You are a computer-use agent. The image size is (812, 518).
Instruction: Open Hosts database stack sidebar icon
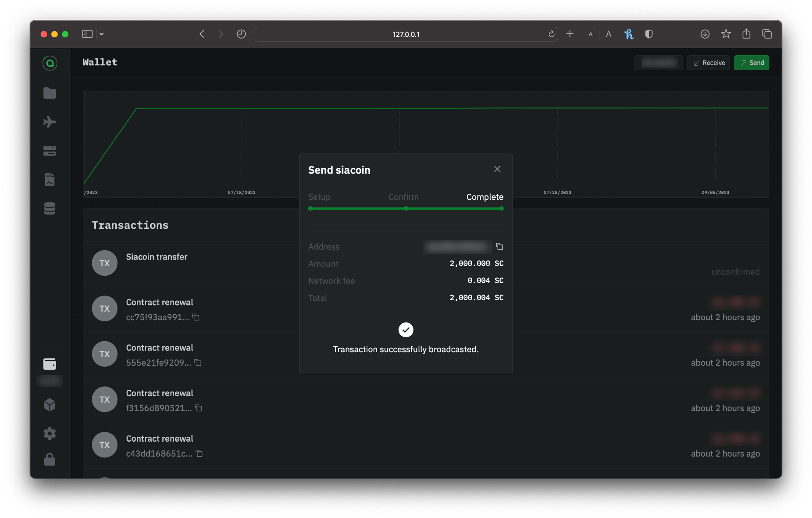pos(50,208)
